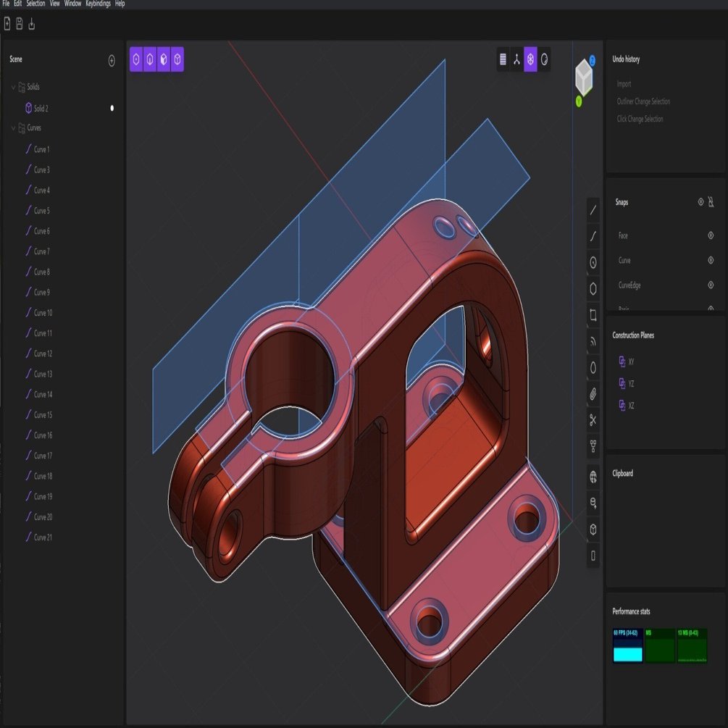
Task: Click the blue Z axis on the view cube
Action: click(x=592, y=60)
